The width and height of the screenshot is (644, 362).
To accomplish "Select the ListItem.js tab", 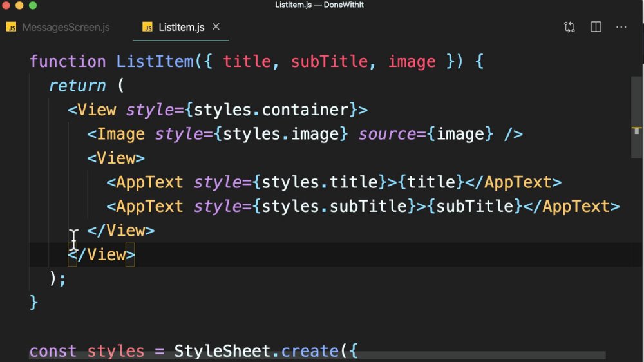I will 181,27.
